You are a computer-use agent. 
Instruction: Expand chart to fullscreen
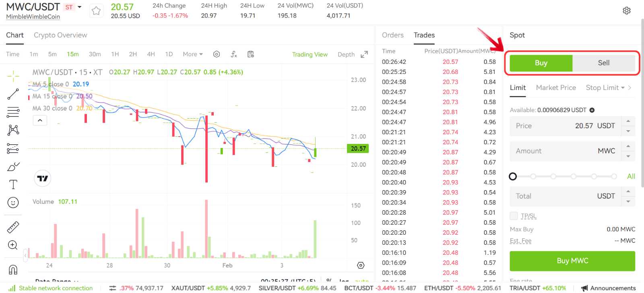[x=364, y=54]
